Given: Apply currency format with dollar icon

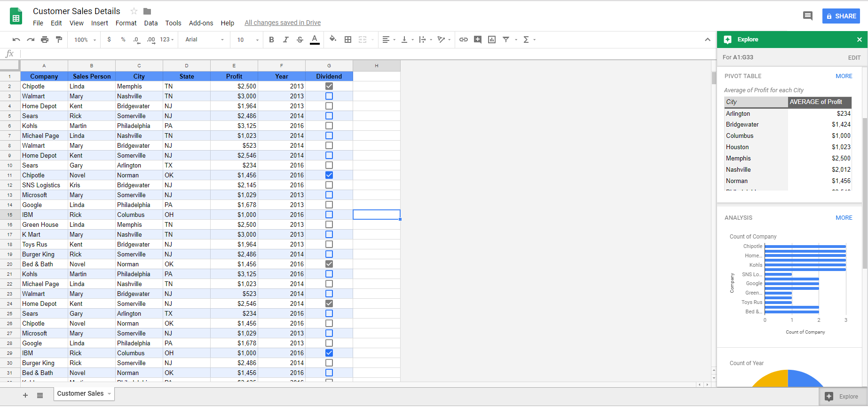Looking at the screenshot, I should 109,40.
